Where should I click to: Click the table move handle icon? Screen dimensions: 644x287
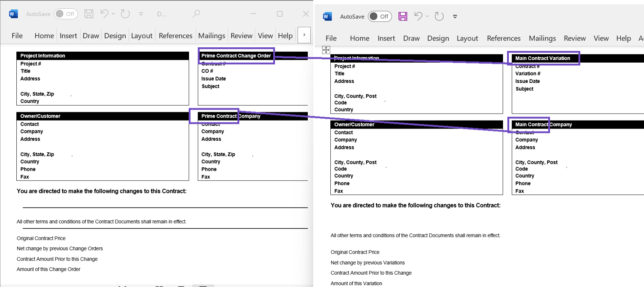point(326,50)
